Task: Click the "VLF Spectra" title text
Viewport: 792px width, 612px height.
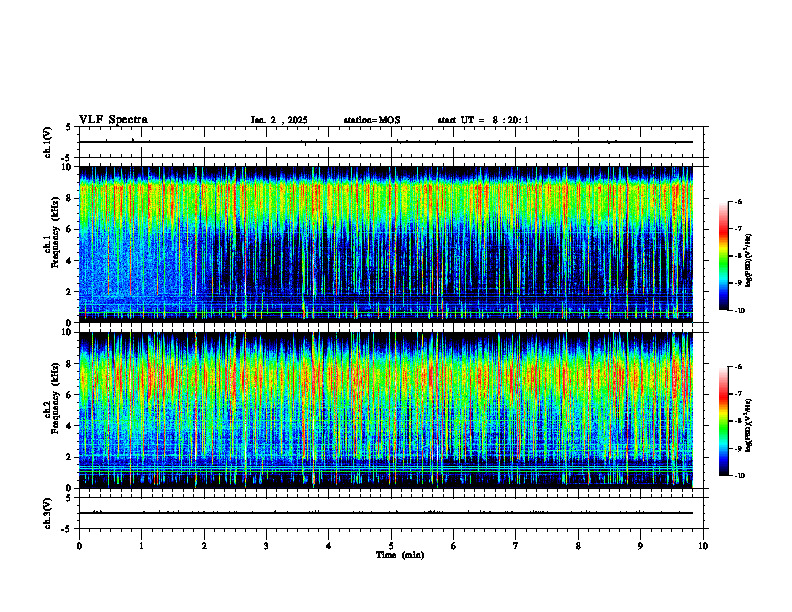Action: click(x=113, y=120)
